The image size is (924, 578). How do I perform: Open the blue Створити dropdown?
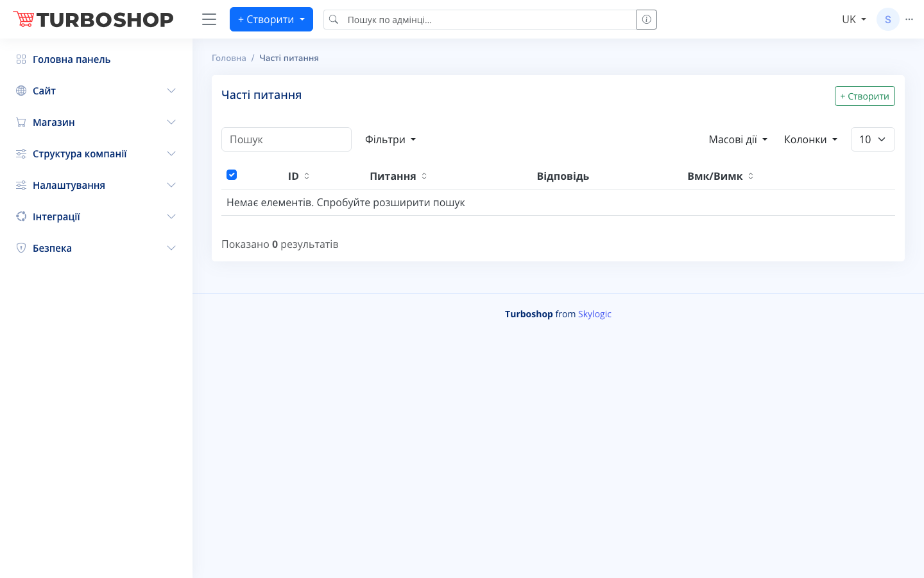271,19
